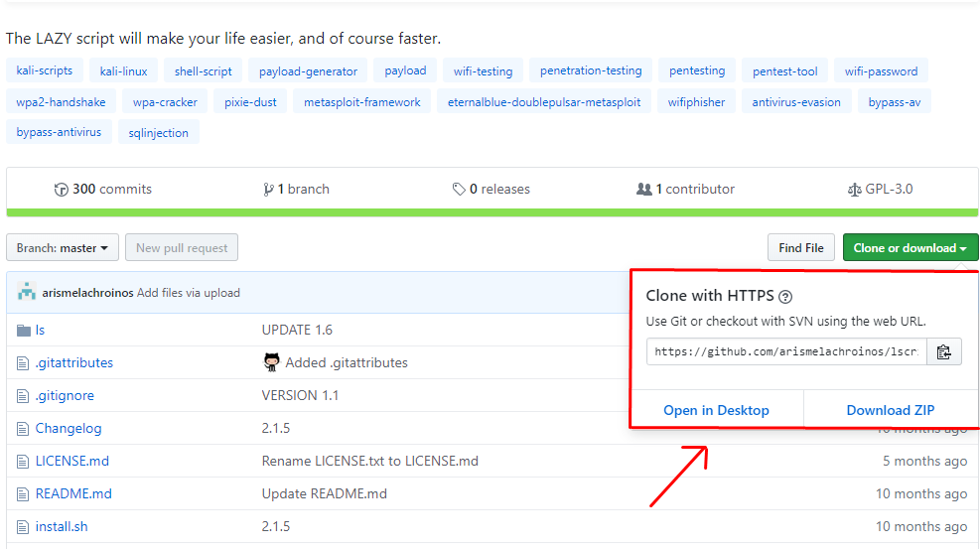Open the .gitattributes file
The width and height of the screenshot is (980, 549).
pyautogui.click(x=73, y=363)
